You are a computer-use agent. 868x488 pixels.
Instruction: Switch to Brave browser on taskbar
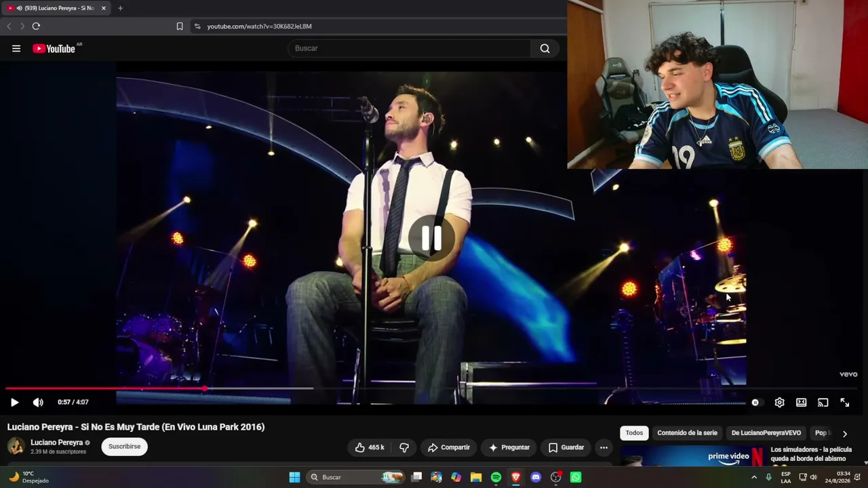click(516, 477)
